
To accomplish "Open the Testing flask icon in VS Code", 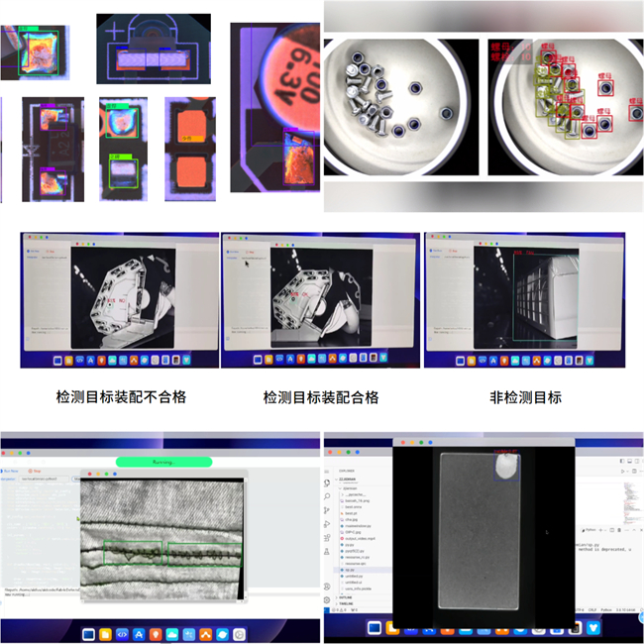I will (x=328, y=550).
